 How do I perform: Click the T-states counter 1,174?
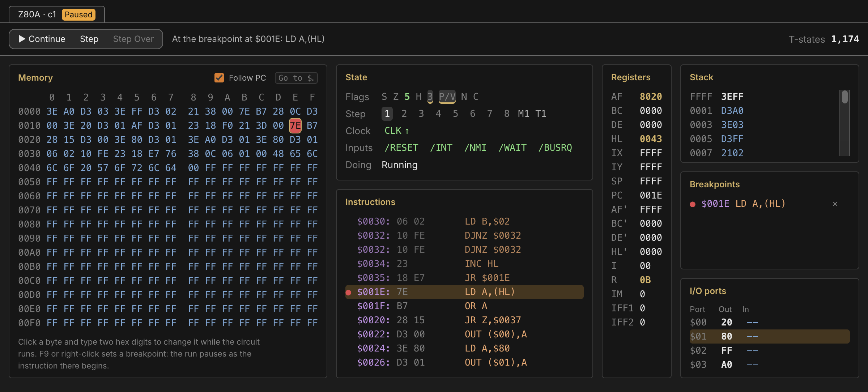point(845,39)
